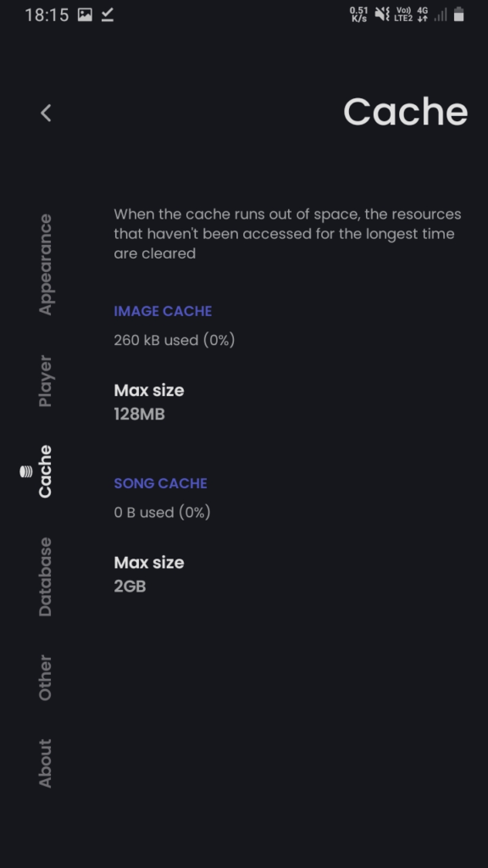488x868 pixels.
Task: Open the Database settings tab
Action: point(46,576)
